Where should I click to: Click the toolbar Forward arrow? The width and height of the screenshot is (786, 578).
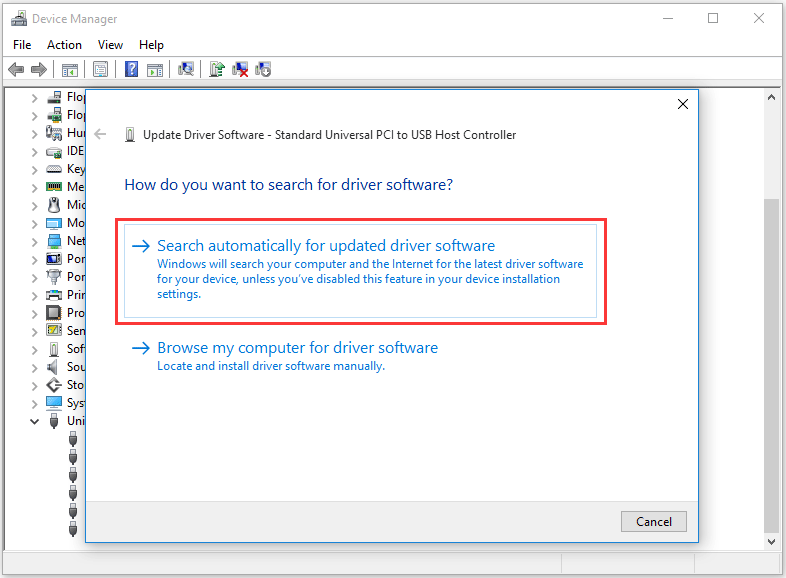[39, 69]
